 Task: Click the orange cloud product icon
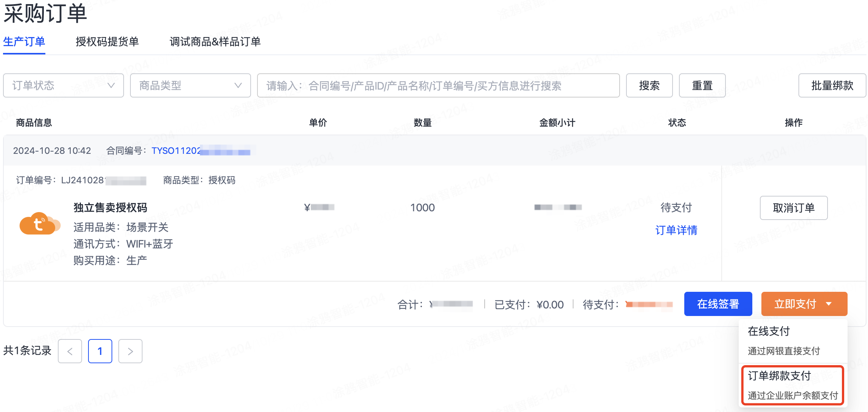[40, 223]
